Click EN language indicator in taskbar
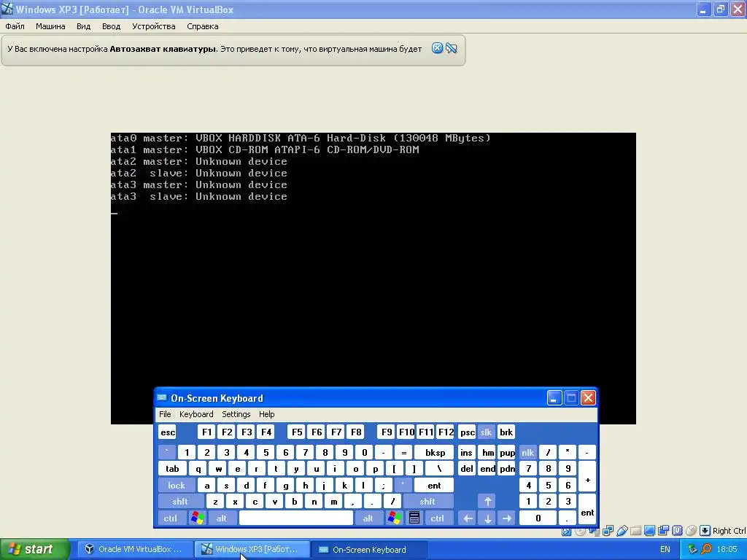This screenshot has width=747, height=560. pyautogui.click(x=665, y=549)
